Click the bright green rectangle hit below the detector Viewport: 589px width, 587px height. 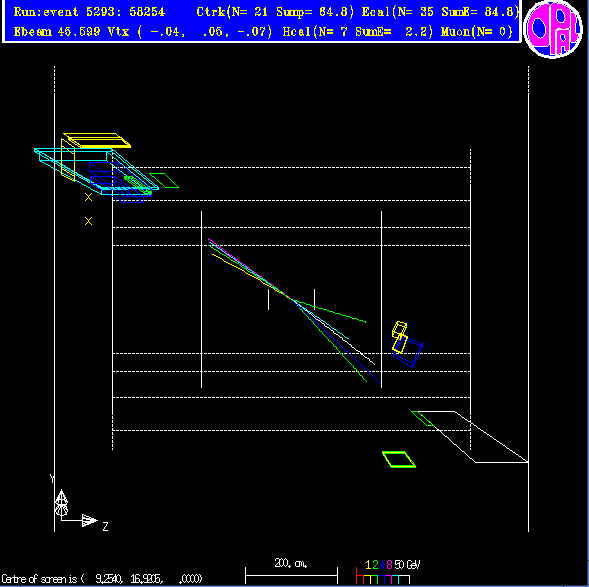click(x=399, y=459)
